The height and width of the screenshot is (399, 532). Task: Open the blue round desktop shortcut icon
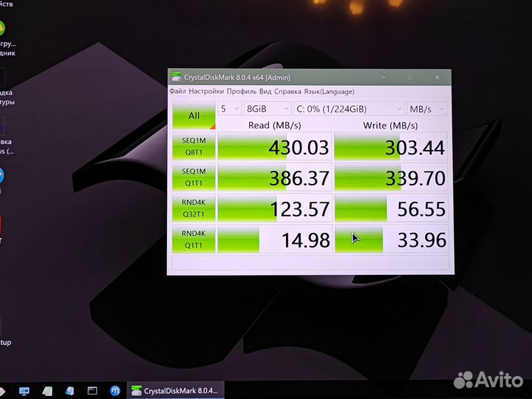click(x=1, y=176)
